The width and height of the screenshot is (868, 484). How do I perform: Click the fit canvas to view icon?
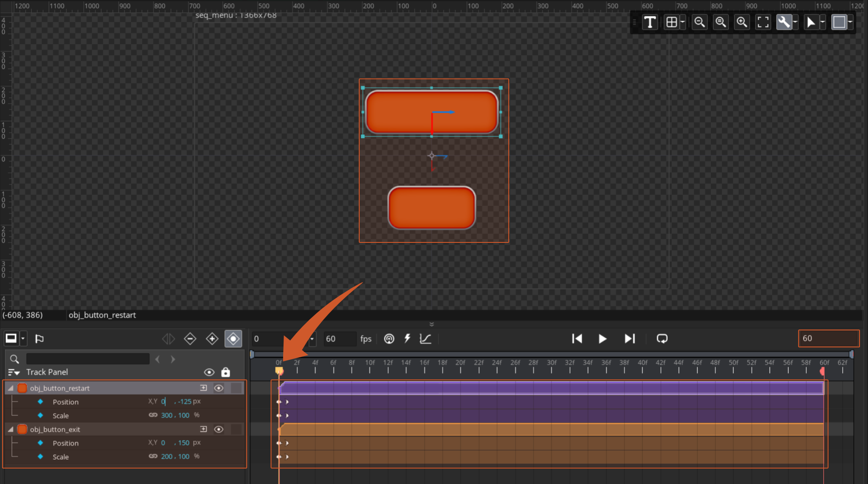(x=763, y=22)
